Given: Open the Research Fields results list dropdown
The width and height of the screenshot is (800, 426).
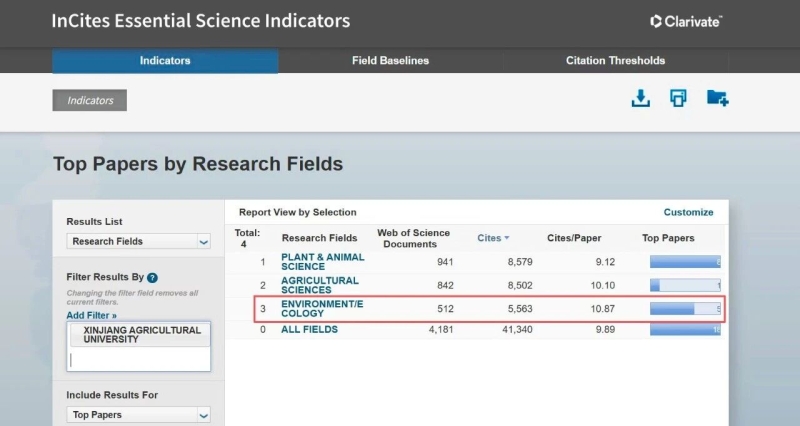Looking at the screenshot, I should [139, 241].
